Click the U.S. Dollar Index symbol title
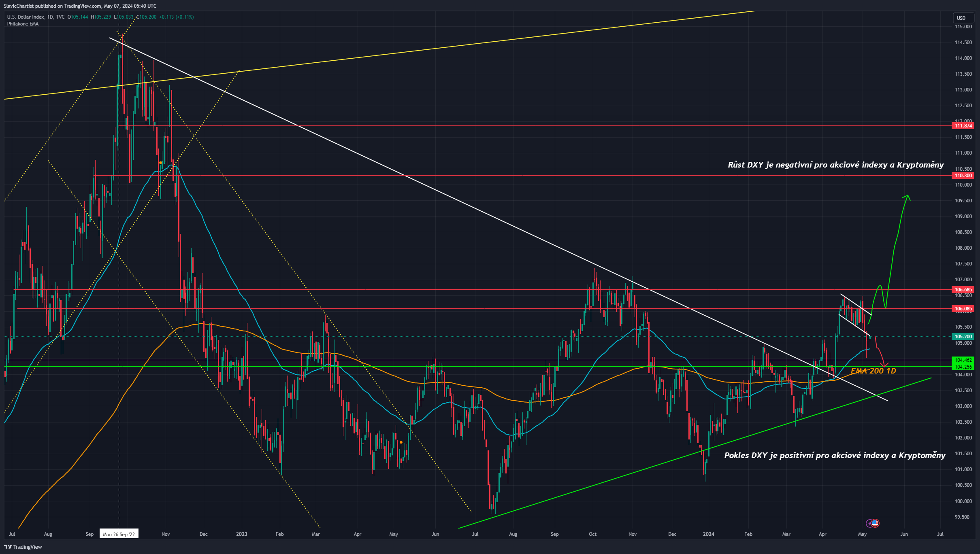This screenshot has height=554, width=980. click(x=36, y=17)
